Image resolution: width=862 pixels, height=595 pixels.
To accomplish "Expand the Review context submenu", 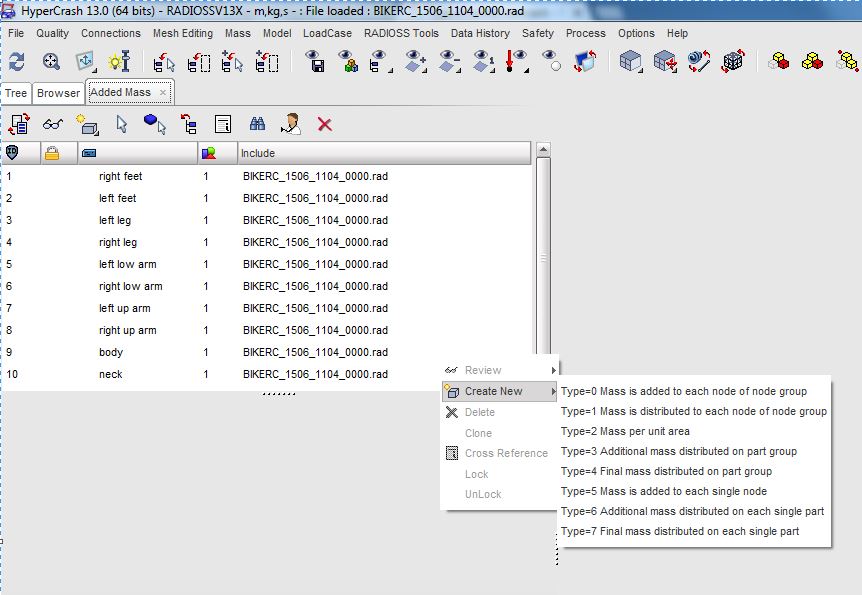I will coord(500,370).
